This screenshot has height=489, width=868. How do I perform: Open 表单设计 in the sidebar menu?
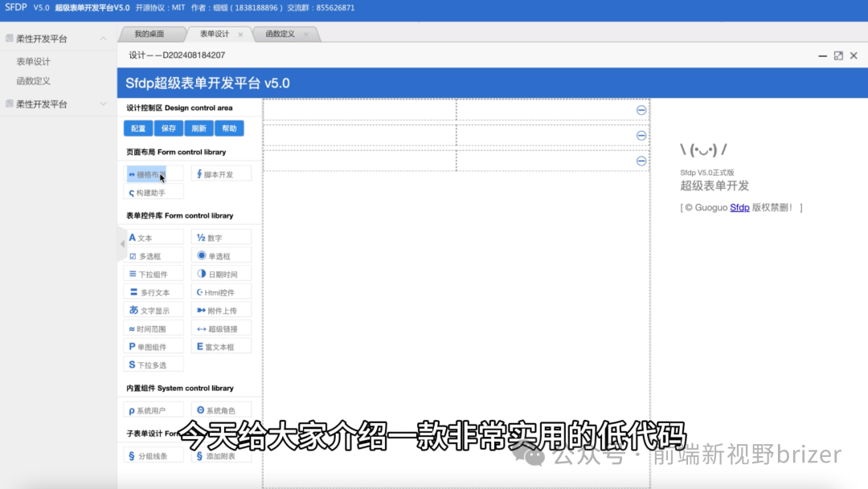click(x=33, y=61)
